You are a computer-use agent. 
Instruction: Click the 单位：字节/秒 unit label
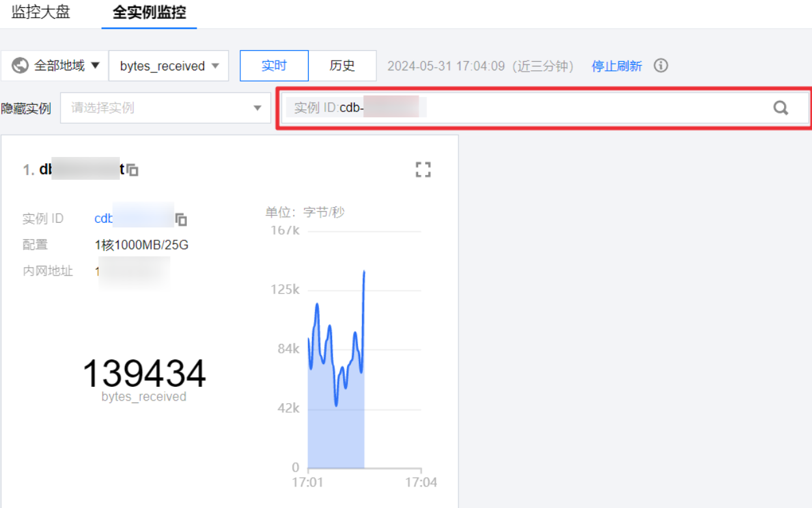(305, 212)
